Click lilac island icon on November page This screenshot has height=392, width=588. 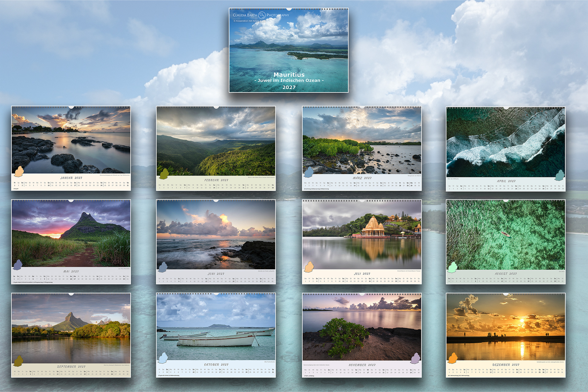[x=415, y=358]
